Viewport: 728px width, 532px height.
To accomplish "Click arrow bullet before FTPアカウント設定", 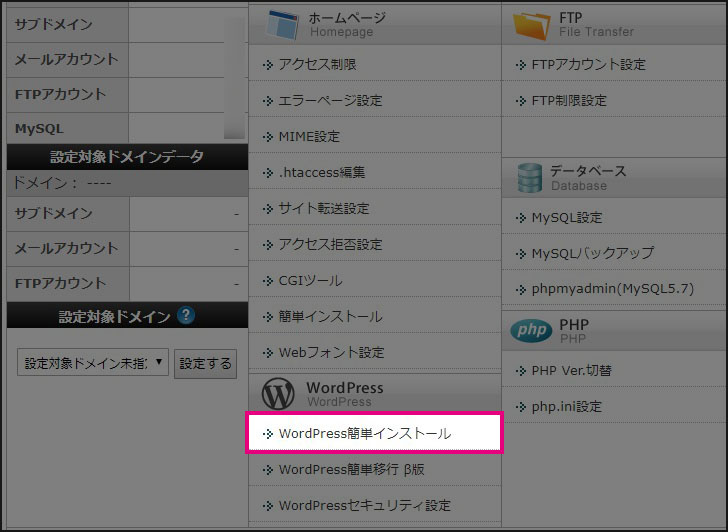I will 520,65.
